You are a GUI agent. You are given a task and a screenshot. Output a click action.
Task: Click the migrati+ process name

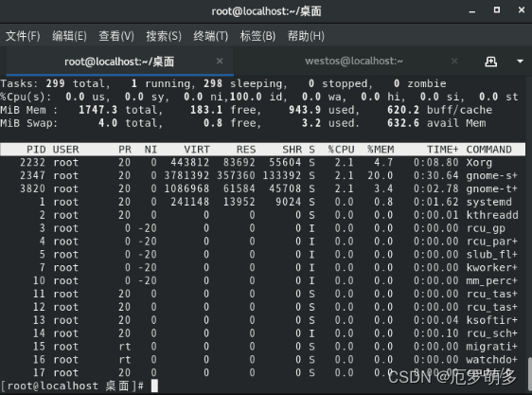(x=491, y=347)
